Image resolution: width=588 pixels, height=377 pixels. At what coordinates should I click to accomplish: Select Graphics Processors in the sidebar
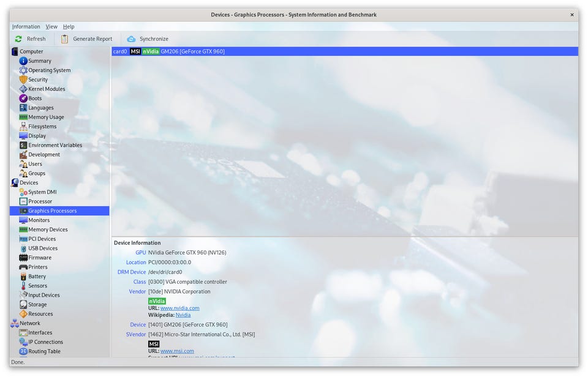pos(59,211)
